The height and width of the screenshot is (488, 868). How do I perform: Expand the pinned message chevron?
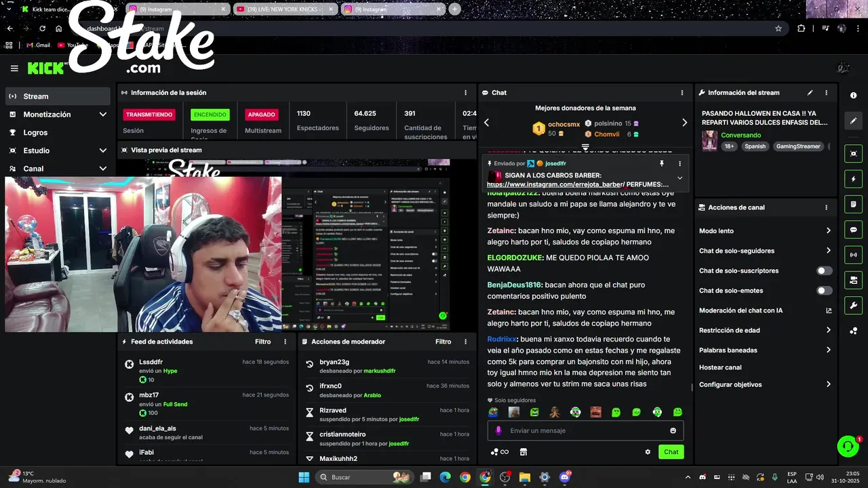(679, 178)
